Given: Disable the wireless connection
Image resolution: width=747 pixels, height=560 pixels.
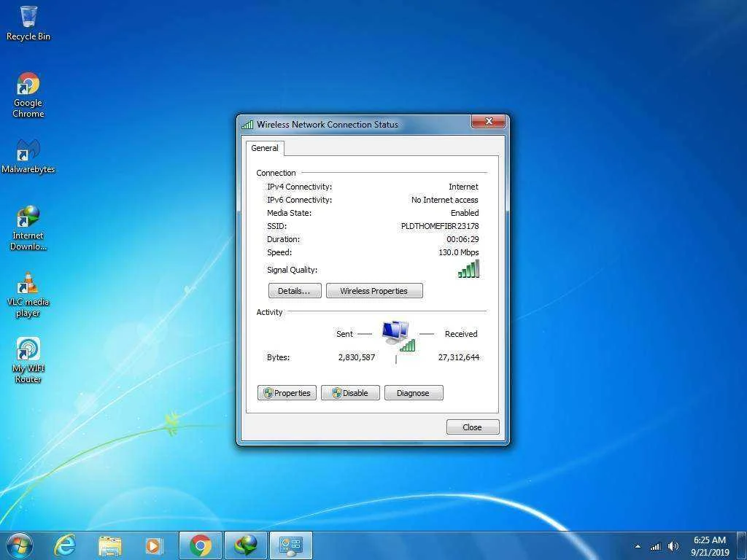Looking at the screenshot, I should click(350, 393).
